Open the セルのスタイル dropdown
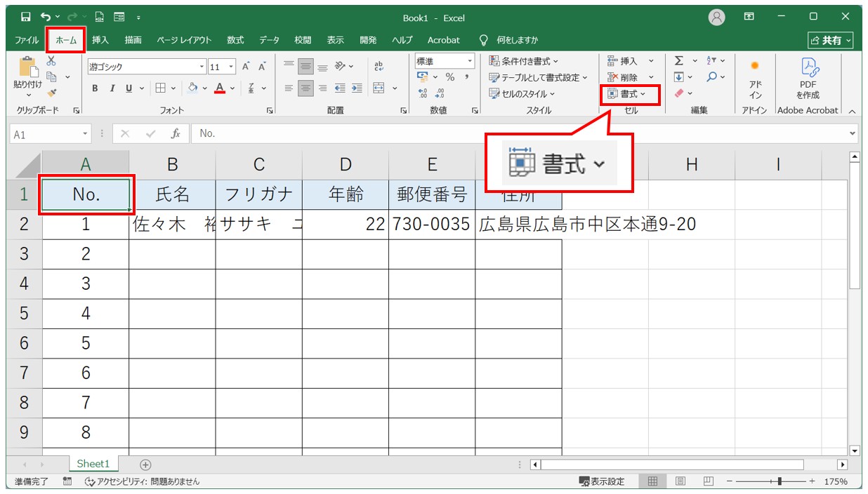 (x=522, y=93)
